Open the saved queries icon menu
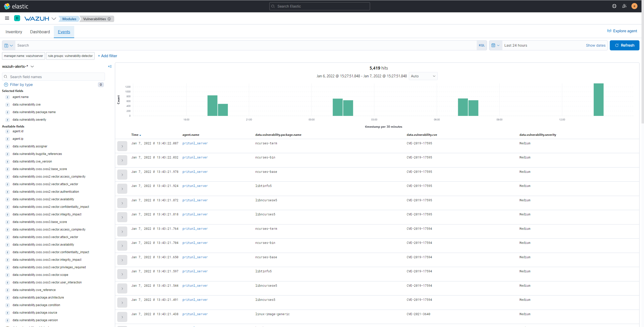 coord(9,45)
